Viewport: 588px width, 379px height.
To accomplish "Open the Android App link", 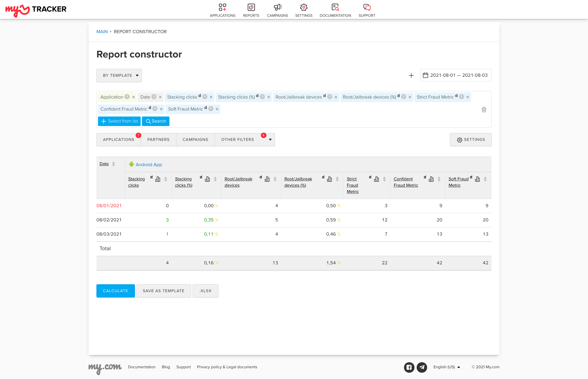I will (x=149, y=165).
